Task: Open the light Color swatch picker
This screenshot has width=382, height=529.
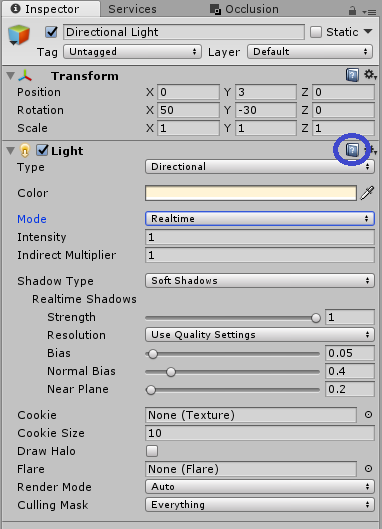Action: (251, 193)
